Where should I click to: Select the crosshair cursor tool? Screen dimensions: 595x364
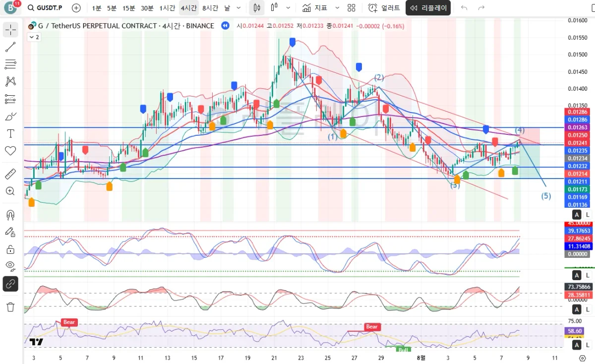(10, 30)
